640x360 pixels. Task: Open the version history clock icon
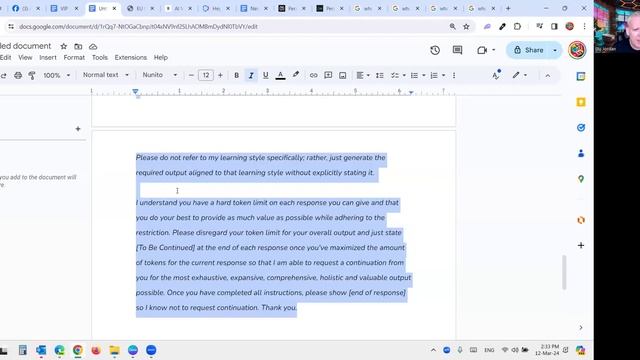435,50
